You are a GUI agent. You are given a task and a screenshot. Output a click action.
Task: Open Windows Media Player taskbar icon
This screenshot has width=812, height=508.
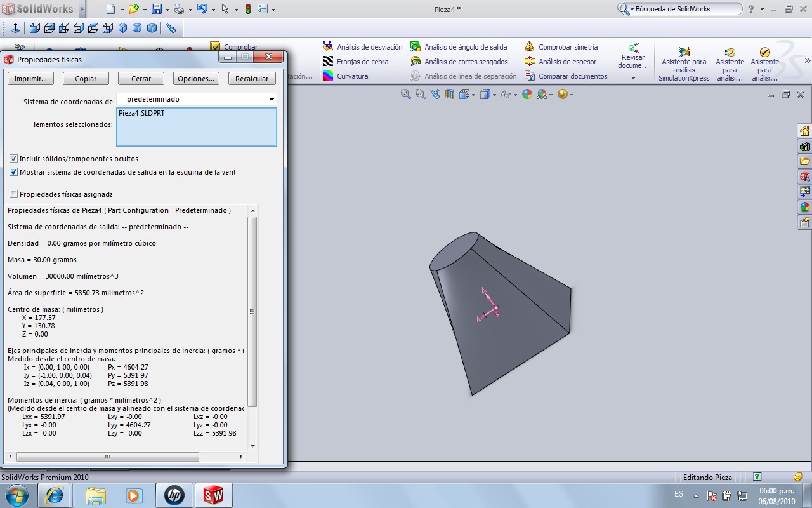134,495
